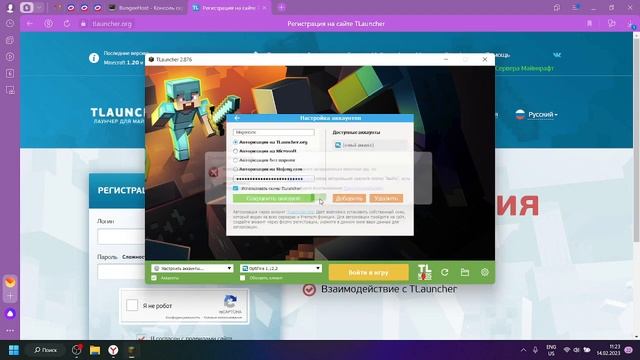Select authorization via TLauncher.org radio button
The image size is (640, 360).
click(x=236, y=142)
